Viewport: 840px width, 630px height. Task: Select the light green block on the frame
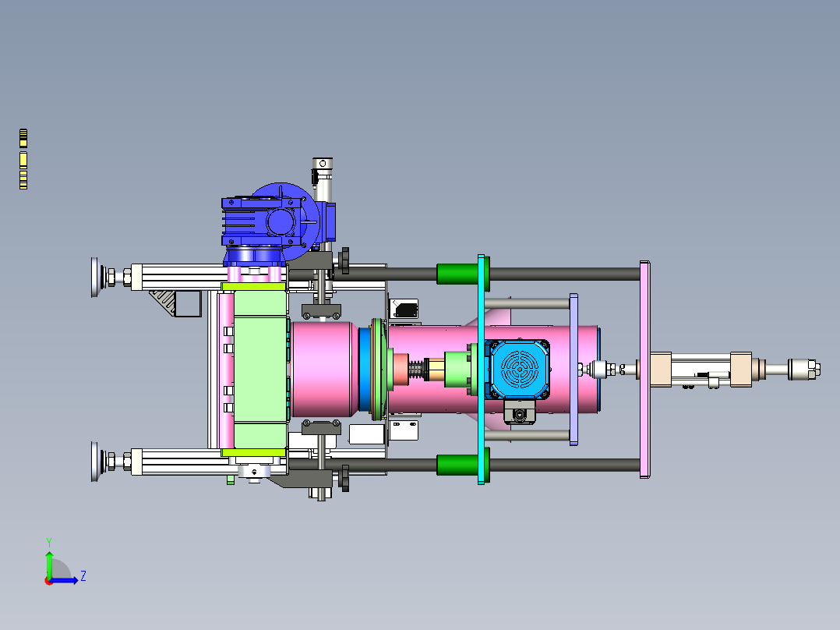click(260, 370)
